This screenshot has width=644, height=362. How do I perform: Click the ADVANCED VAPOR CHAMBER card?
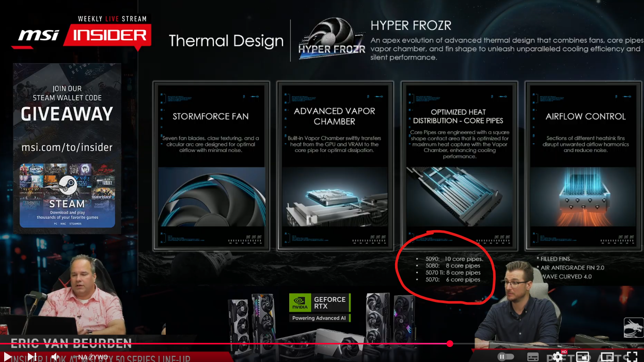coord(335,165)
